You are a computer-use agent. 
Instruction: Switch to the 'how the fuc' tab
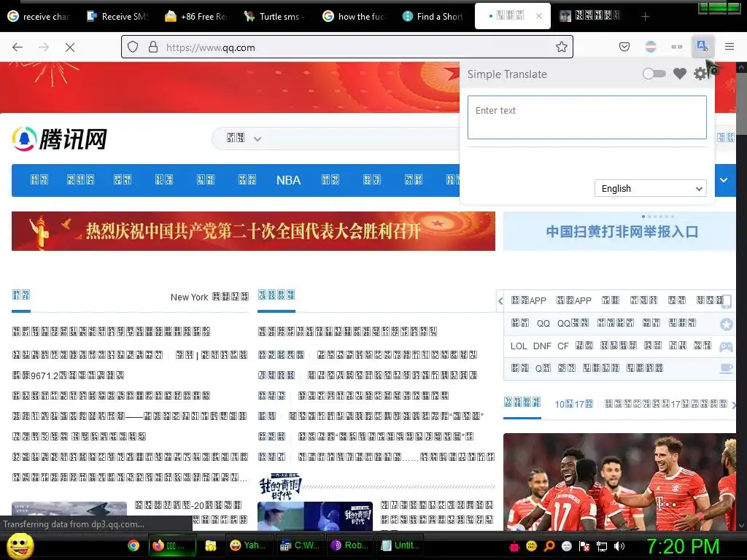coord(353,17)
